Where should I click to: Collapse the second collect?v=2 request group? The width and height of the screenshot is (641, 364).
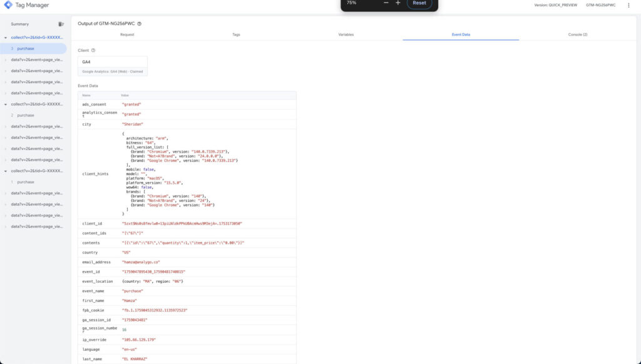point(5,104)
